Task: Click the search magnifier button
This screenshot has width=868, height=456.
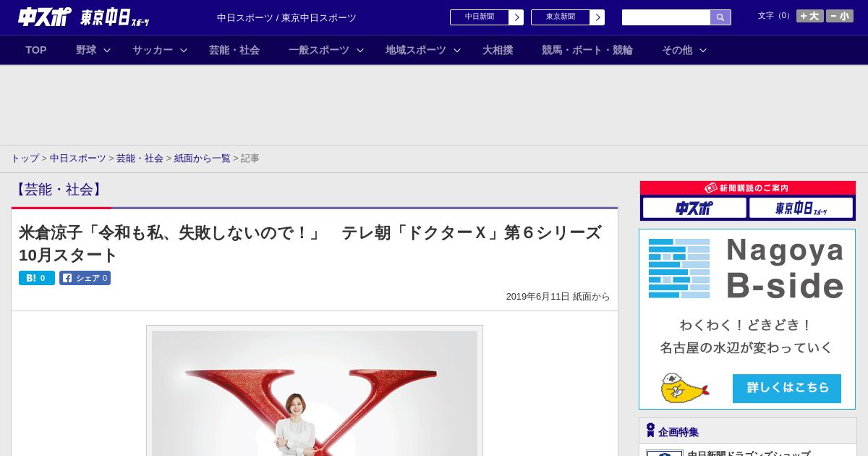Action: (x=720, y=17)
